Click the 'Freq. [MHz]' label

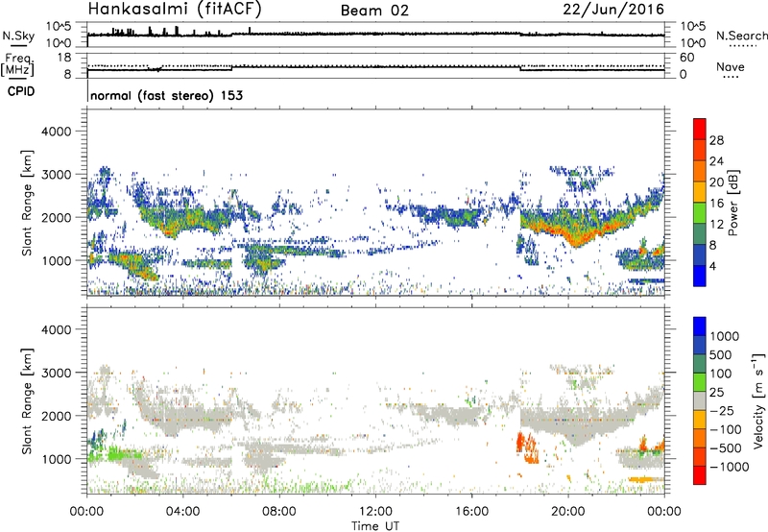click(17, 65)
